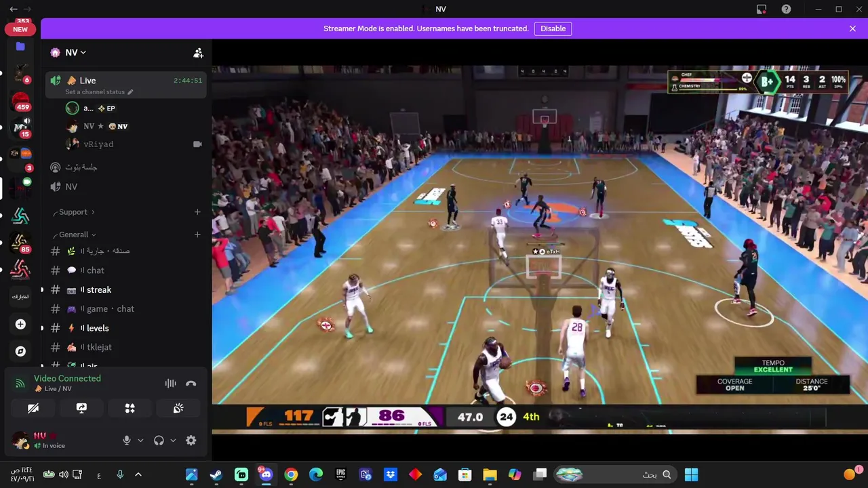Click the pencil to edit channel status
Screen dimensions: 868x488
(130, 92)
